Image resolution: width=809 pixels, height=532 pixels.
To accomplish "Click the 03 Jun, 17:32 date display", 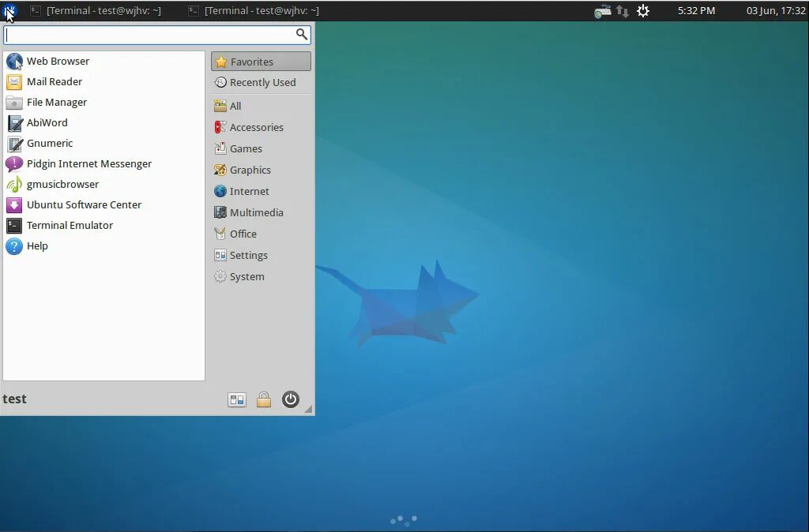I will pyautogui.click(x=776, y=10).
